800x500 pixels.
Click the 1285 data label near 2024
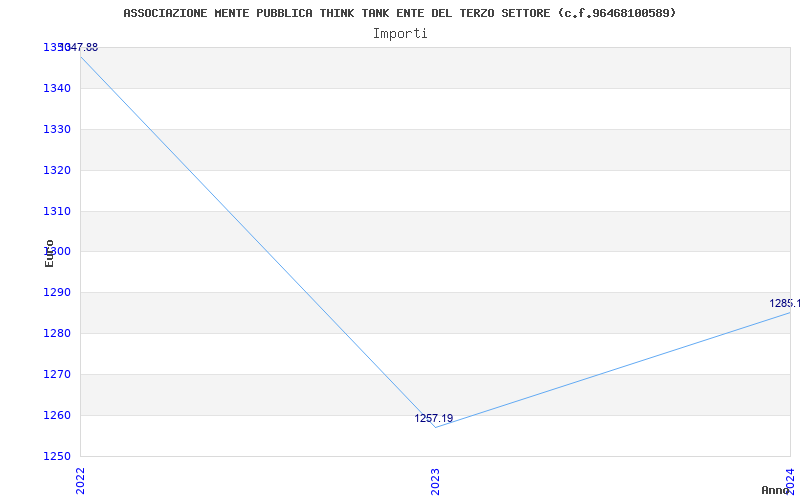coord(785,303)
